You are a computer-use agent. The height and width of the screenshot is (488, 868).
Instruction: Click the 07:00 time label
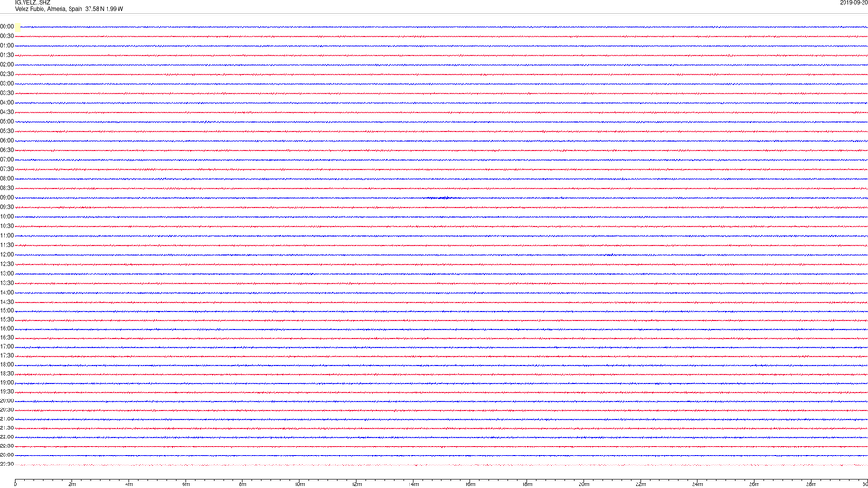[x=6, y=159]
